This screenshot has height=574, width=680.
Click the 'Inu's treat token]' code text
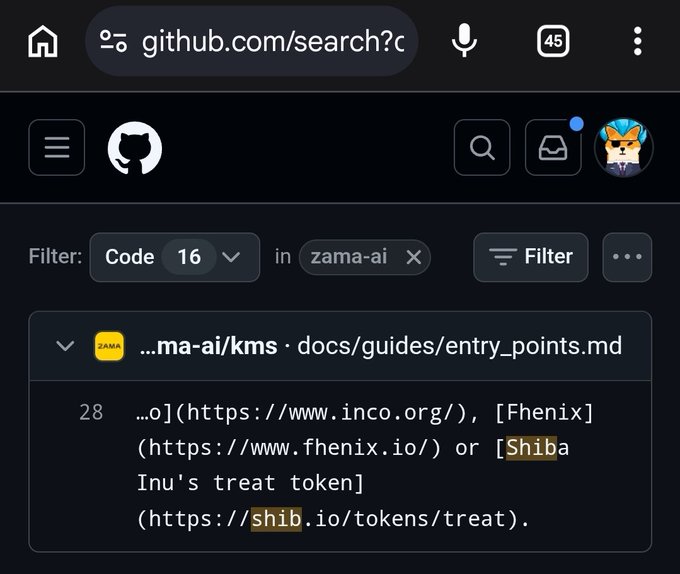pyautogui.click(x=250, y=483)
